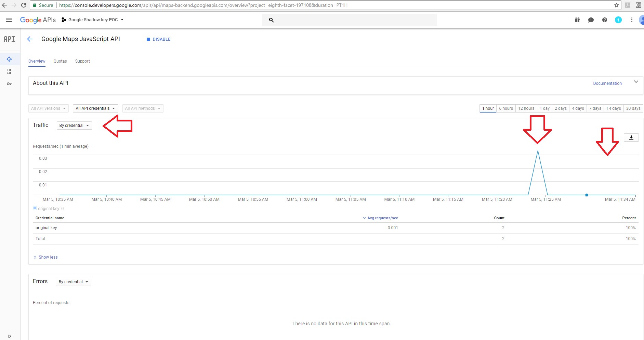Screen dimensions: 644x340
Task: Open the All API credentials dropdown
Action: pos(95,108)
